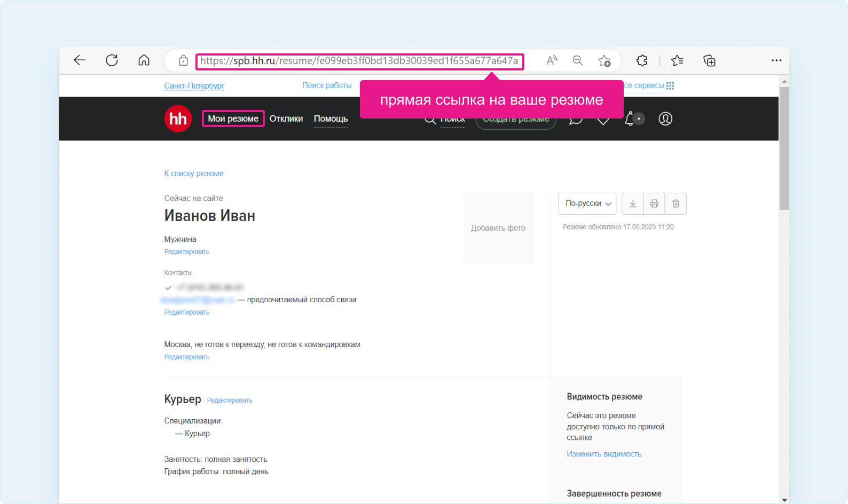
Task: Open the browser three-dots menu
Action: [x=776, y=61]
